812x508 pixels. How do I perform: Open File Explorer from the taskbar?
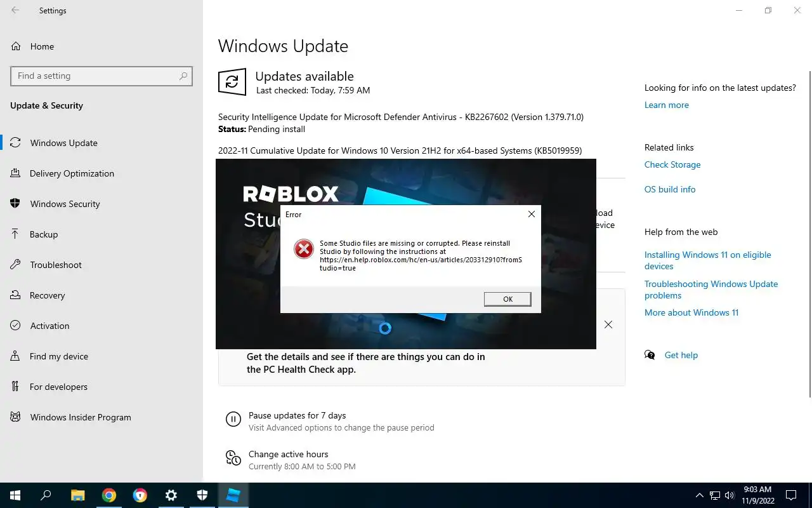[77, 495]
